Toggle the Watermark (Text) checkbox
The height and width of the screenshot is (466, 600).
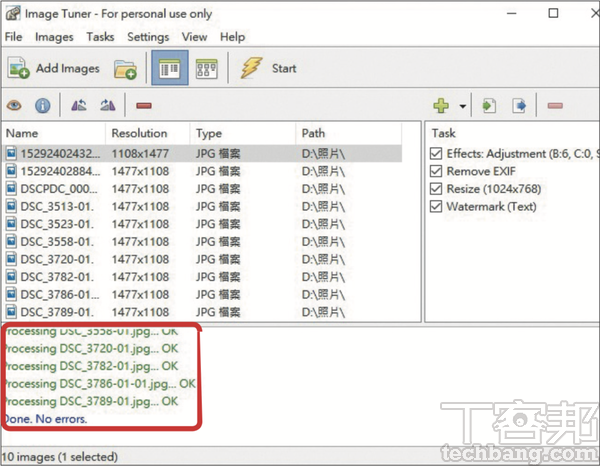click(435, 207)
